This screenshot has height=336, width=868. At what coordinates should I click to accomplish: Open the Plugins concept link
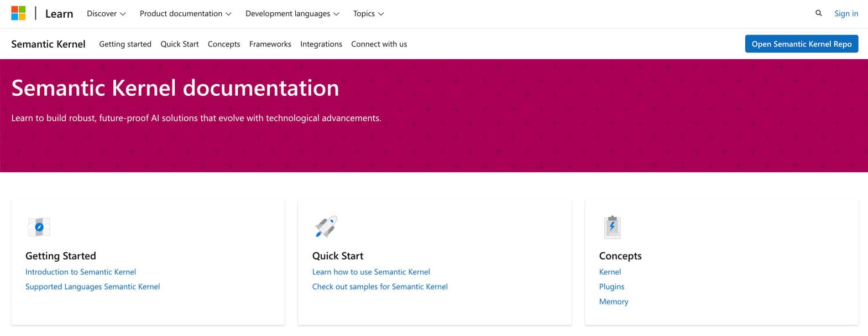pyautogui.click(x=611, y=287)
